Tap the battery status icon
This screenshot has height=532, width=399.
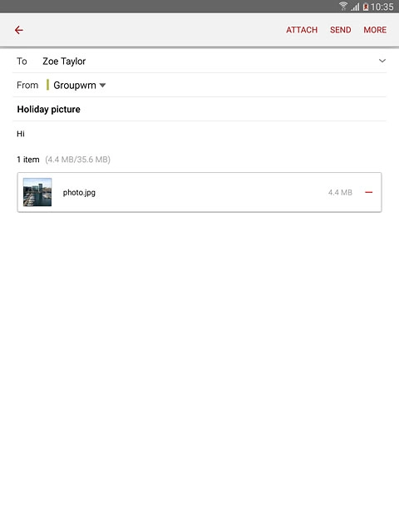366,7
